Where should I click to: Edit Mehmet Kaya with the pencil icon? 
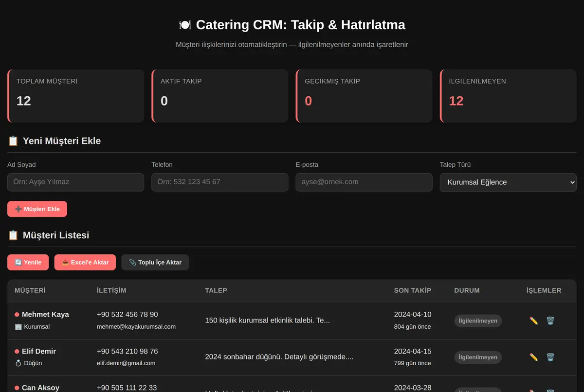pos(534,321)
